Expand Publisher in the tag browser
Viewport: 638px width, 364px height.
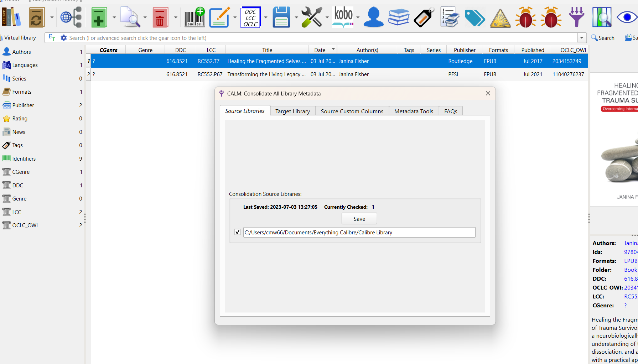point(23,105)
